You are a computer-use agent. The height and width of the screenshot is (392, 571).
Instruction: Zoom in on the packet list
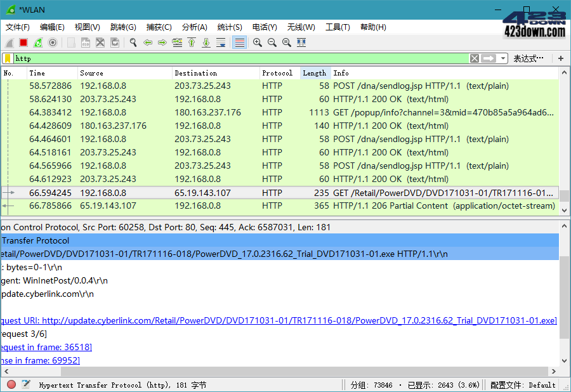point(256,42)
